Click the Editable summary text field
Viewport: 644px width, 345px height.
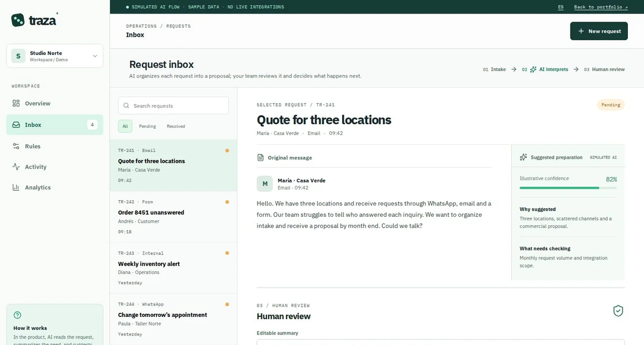click(441, 342)
